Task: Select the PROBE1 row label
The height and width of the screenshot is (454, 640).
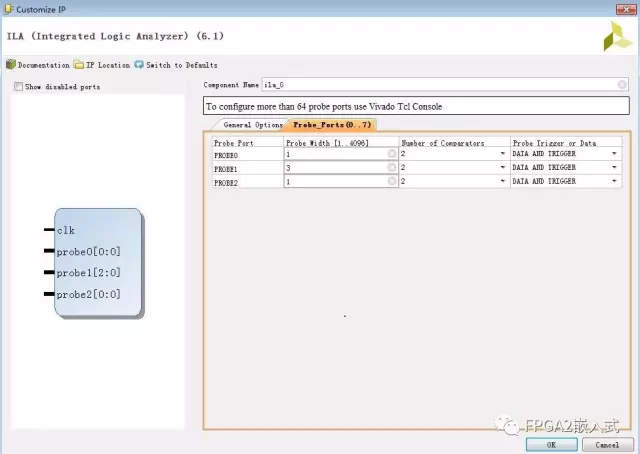Action: pos(226,169)
